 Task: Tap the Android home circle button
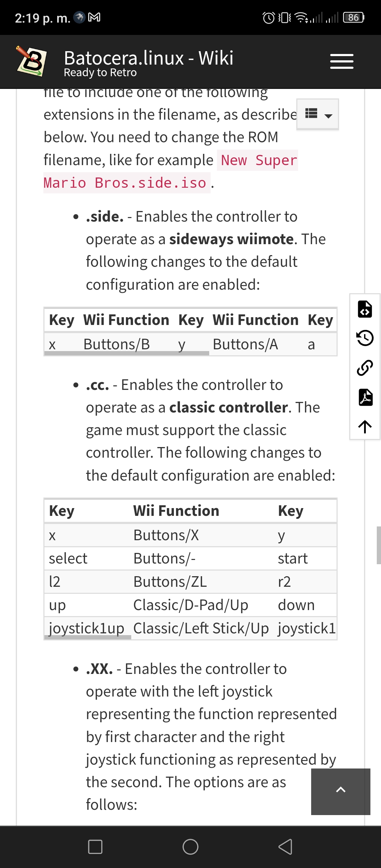point(190,846)
